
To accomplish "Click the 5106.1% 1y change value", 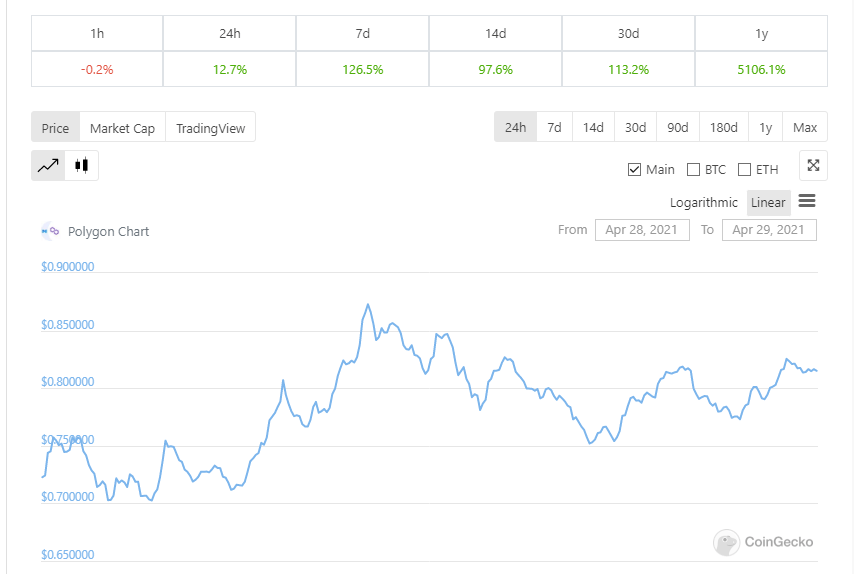I will pos(761,70).
